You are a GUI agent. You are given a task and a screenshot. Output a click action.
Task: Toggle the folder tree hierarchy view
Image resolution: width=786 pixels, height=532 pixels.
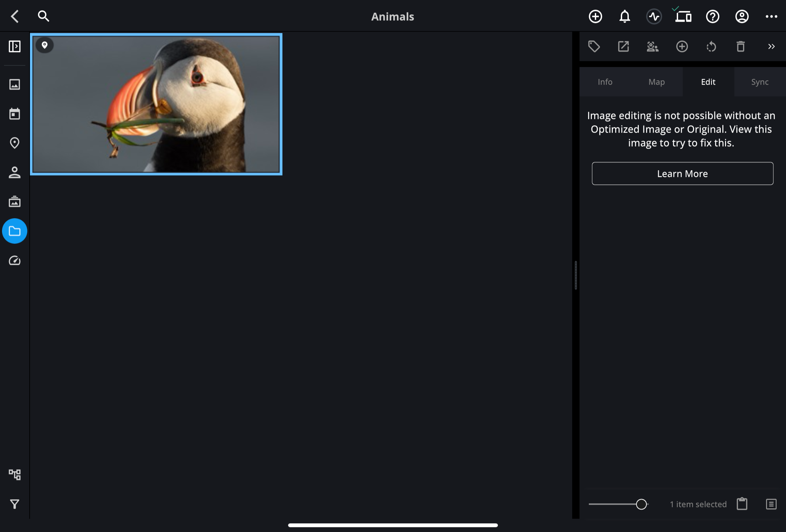coord(15,474)
